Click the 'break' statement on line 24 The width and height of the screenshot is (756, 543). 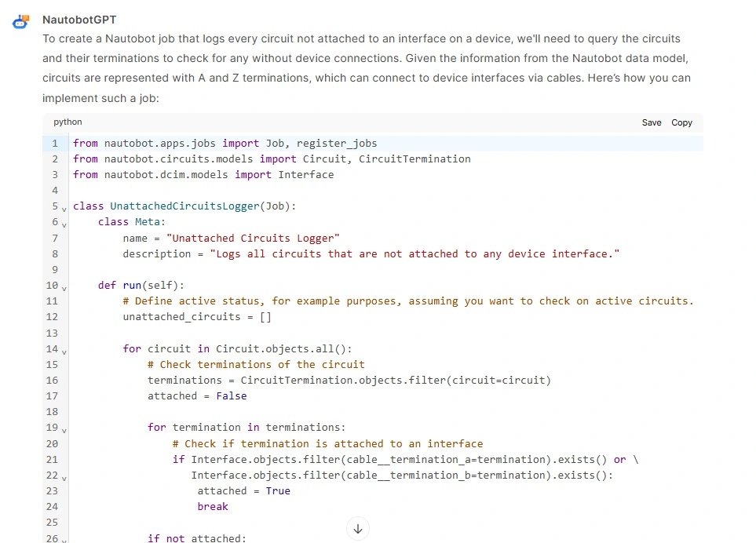pos(213,506)
